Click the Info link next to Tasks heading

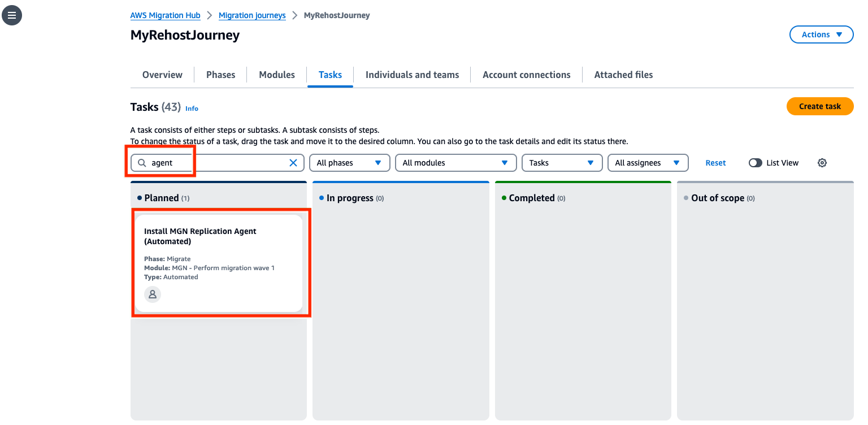192,109
